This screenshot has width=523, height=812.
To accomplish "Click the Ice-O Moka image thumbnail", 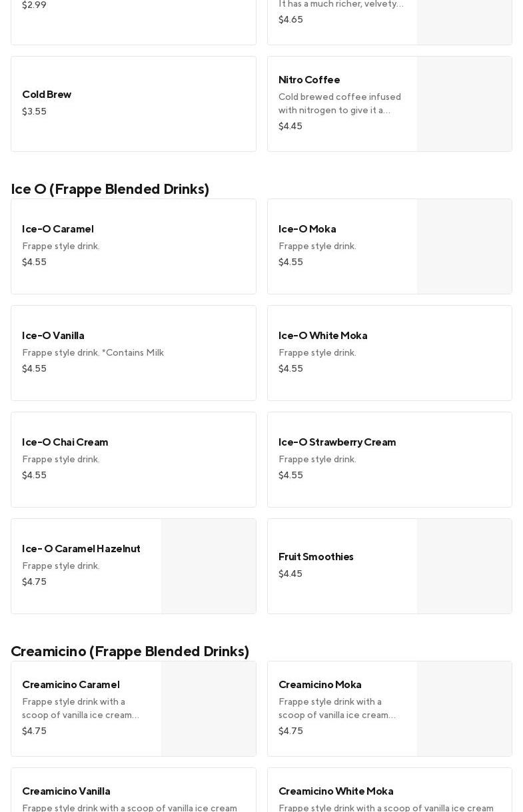I will [x=464, y=246].
